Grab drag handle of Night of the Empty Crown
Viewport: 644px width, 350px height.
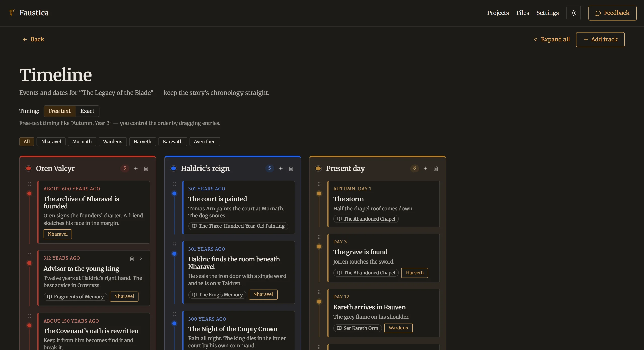(x=174, y=314)
